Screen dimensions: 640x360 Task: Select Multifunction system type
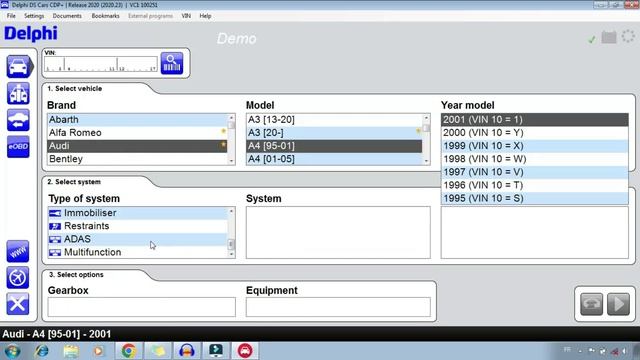[138, 252]
